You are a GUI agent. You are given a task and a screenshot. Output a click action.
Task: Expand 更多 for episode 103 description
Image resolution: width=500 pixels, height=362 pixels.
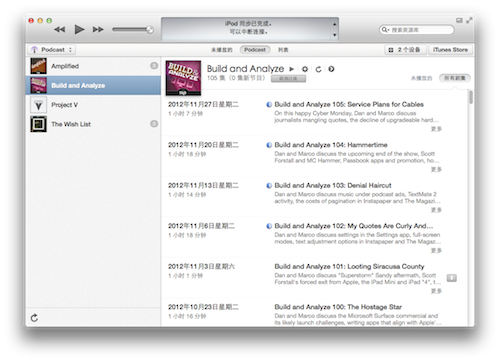click(436, 210)
